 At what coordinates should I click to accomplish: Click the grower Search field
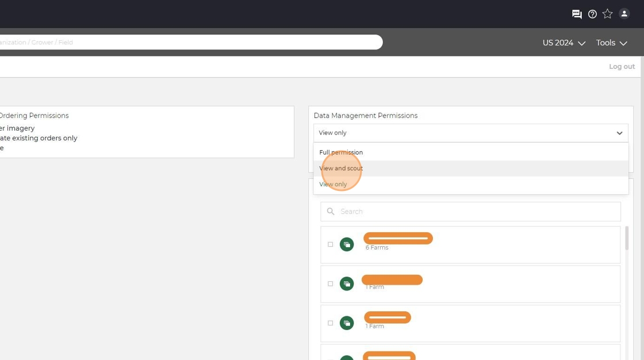(470, 211)
